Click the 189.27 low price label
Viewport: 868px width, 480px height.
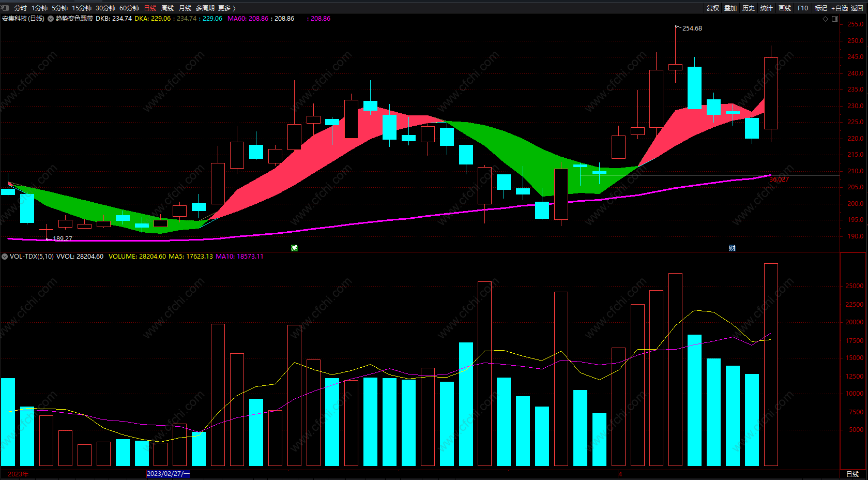63,239
